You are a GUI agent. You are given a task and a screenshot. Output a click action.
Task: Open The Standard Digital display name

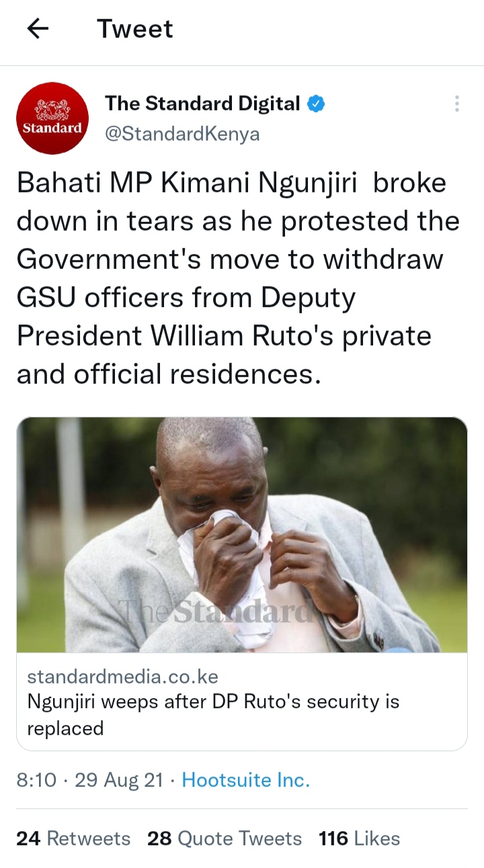click(x=202, y=103)
